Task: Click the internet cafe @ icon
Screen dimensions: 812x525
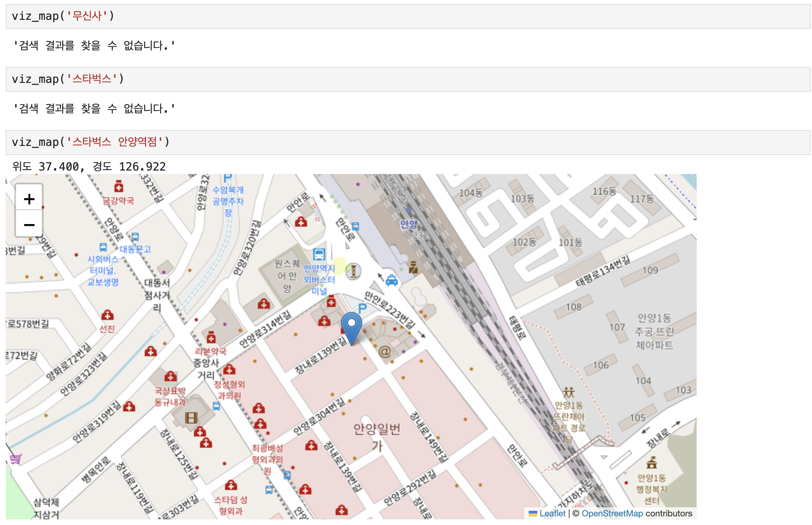Action: click(x=384, y=352)
